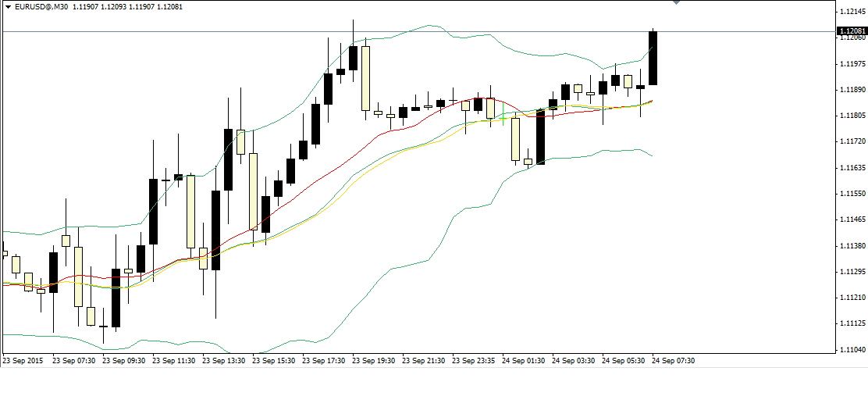Click the 1.11890 price scale label
The width and height of the screenshot is (868, 414).
click(851, 90)
